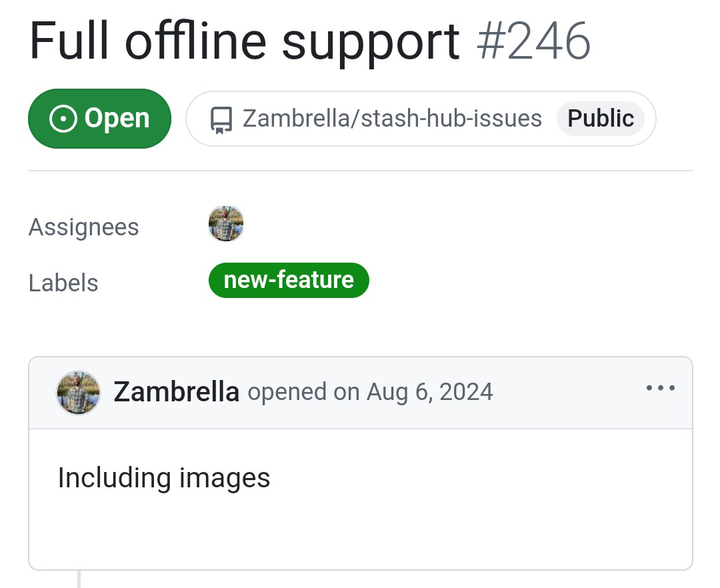The width and height of the screenshot is (720, 588).
Task: Click the repository book icon
Action: [x=221, y=119]
